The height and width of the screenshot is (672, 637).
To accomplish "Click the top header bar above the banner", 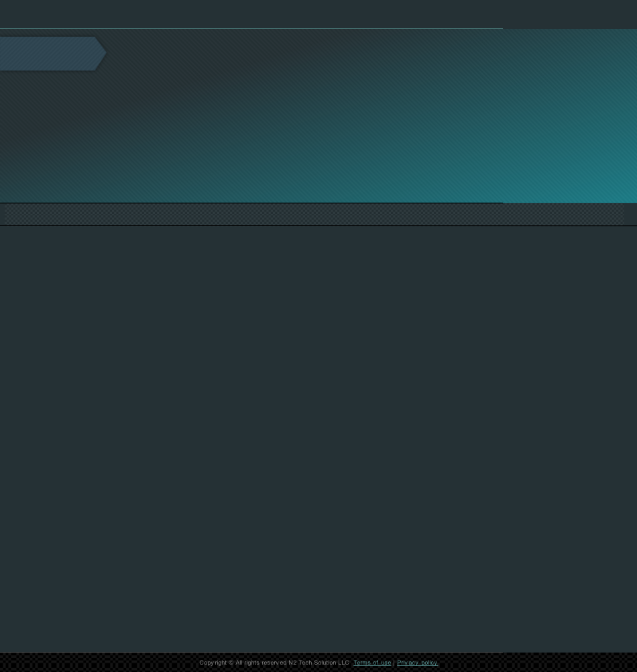I will (318, 13).
